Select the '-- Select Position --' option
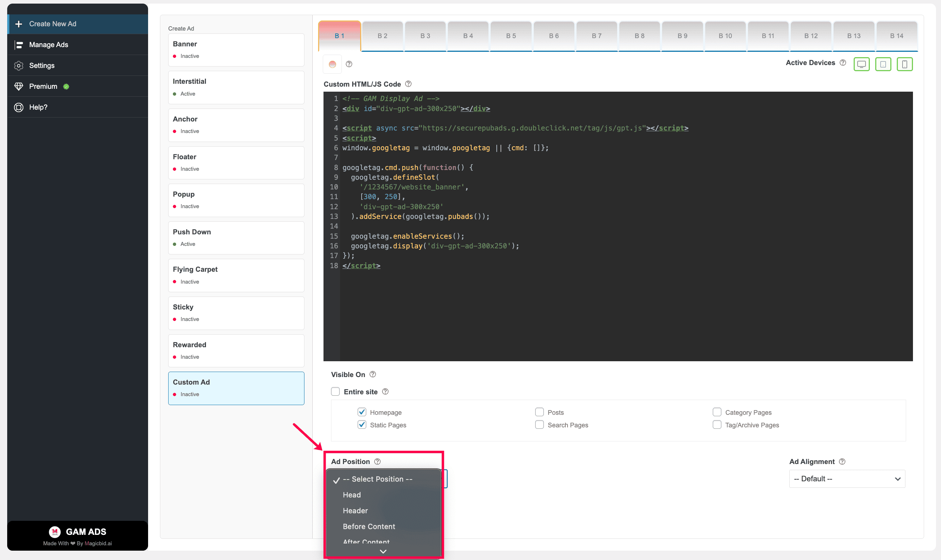 [384, 478]
